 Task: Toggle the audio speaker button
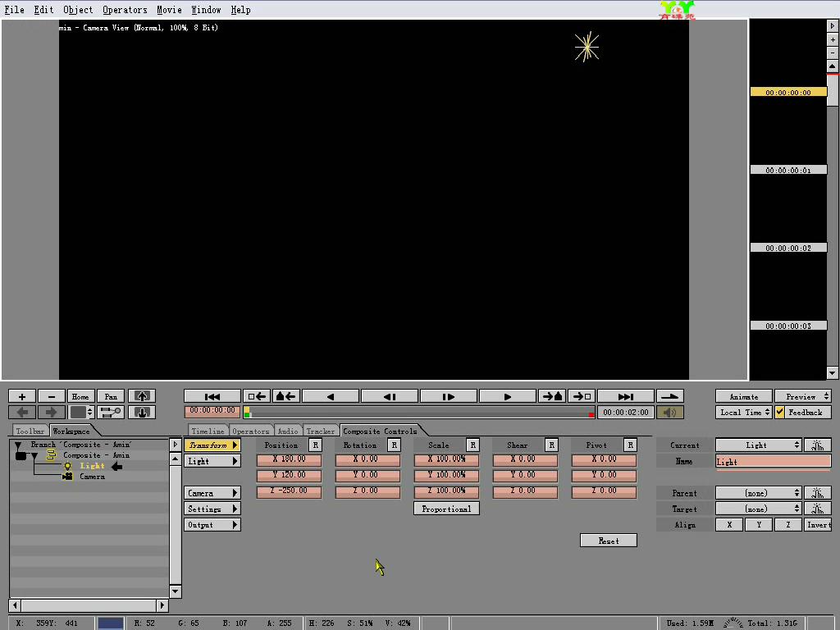(670, 412)
